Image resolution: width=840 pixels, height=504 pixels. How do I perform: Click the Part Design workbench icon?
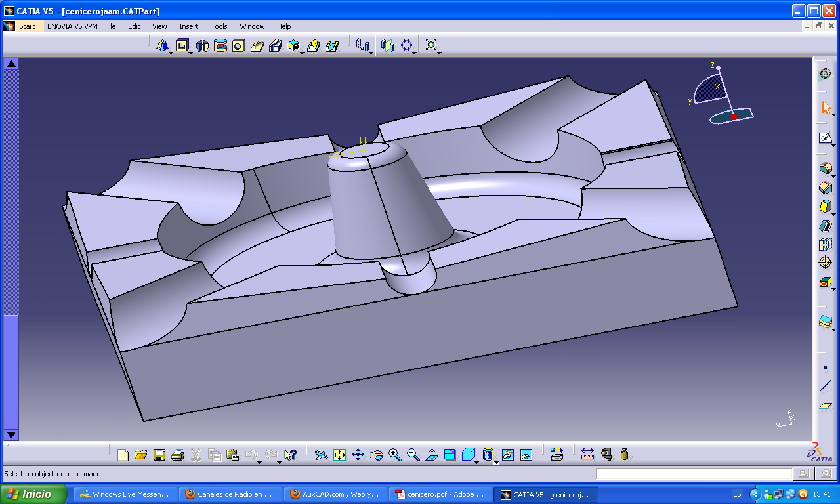tap(826, 74)
